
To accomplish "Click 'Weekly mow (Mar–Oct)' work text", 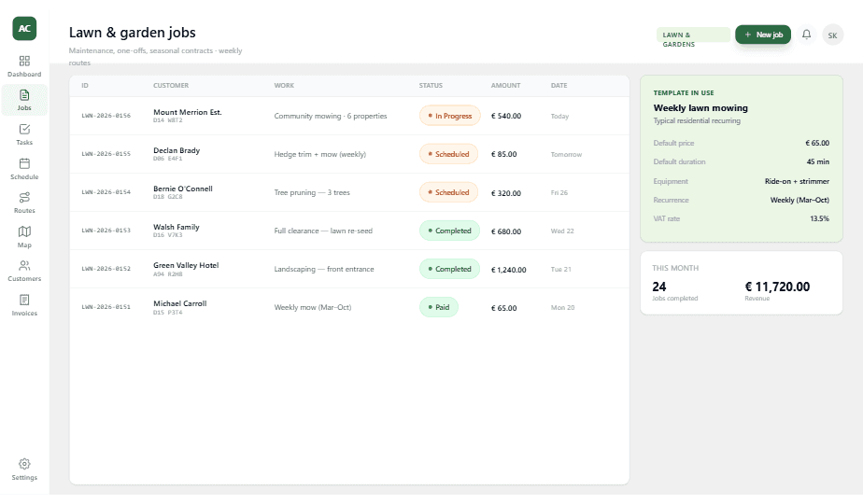I will [x=313, y=307].
